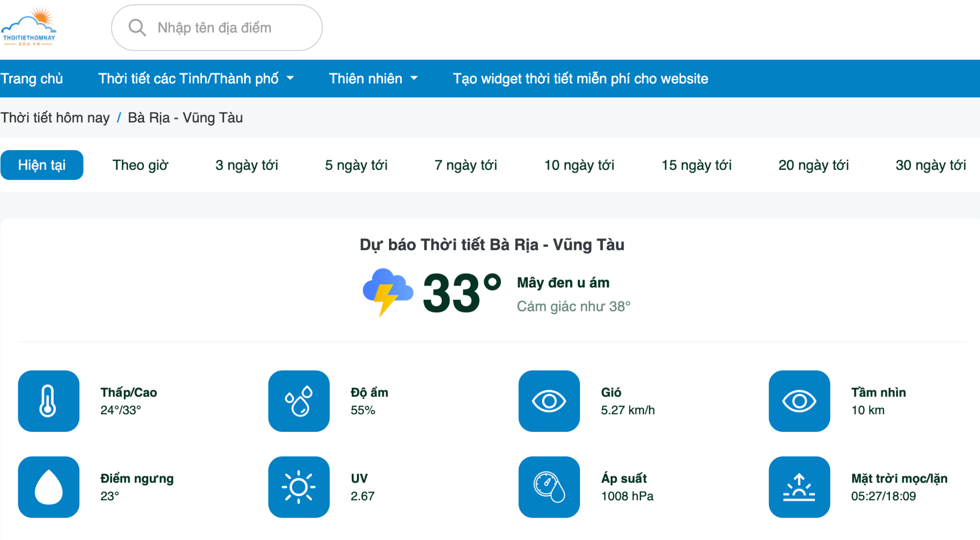Click the Điểm ngưng water drop icon
The image size is (980, 540).
48,487
